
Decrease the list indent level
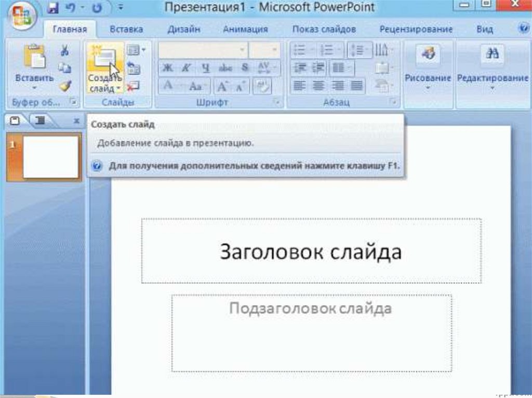tap(300, 68)
